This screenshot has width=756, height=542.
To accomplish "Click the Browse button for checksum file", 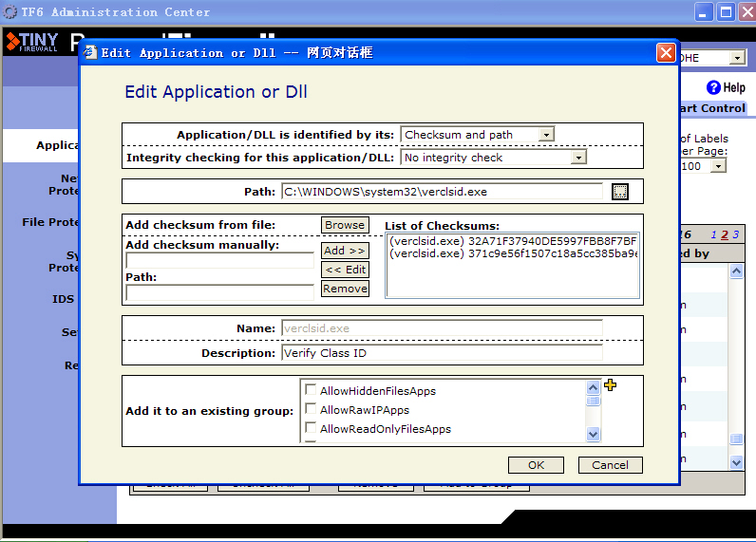I will pyautogui.click(x=345, y=225).
